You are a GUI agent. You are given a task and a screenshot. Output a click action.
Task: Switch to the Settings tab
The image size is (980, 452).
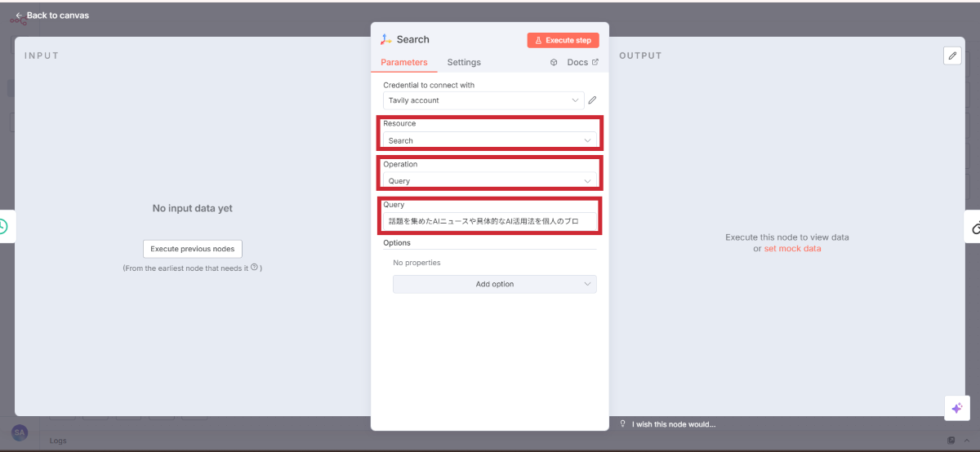464,62
